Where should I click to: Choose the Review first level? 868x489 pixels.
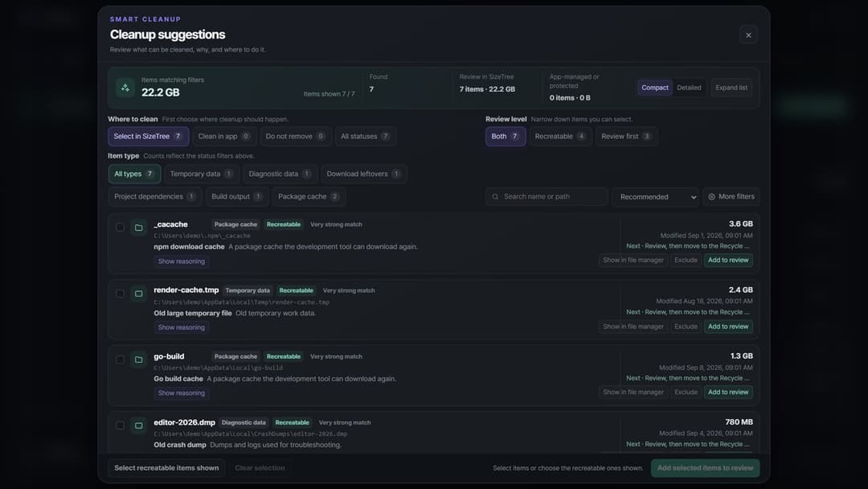pos(626,136)
